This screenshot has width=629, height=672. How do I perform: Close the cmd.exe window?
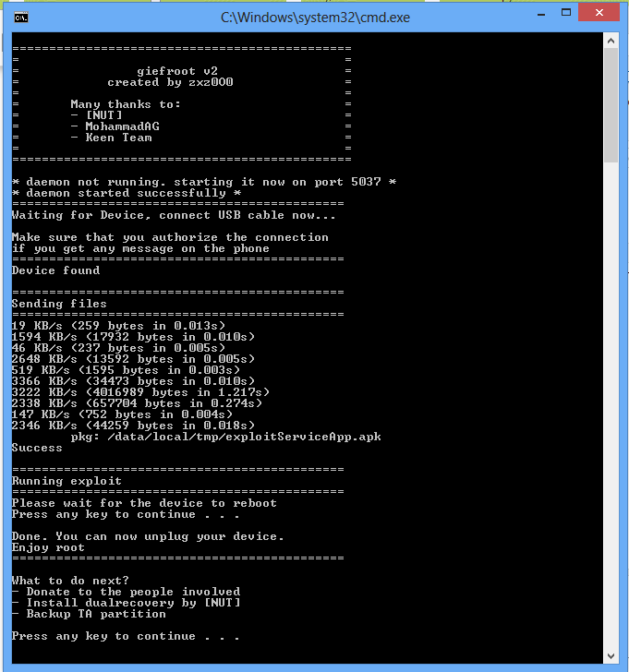599,12
